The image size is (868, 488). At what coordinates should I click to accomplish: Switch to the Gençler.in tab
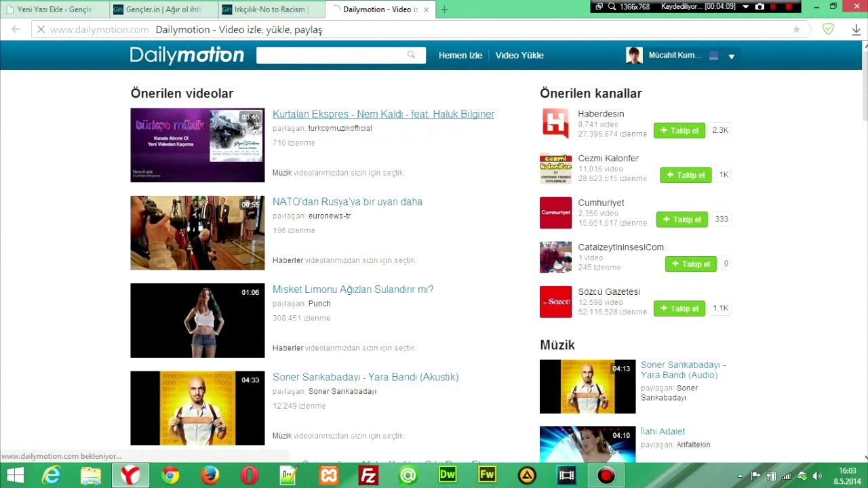coord(163,9)
